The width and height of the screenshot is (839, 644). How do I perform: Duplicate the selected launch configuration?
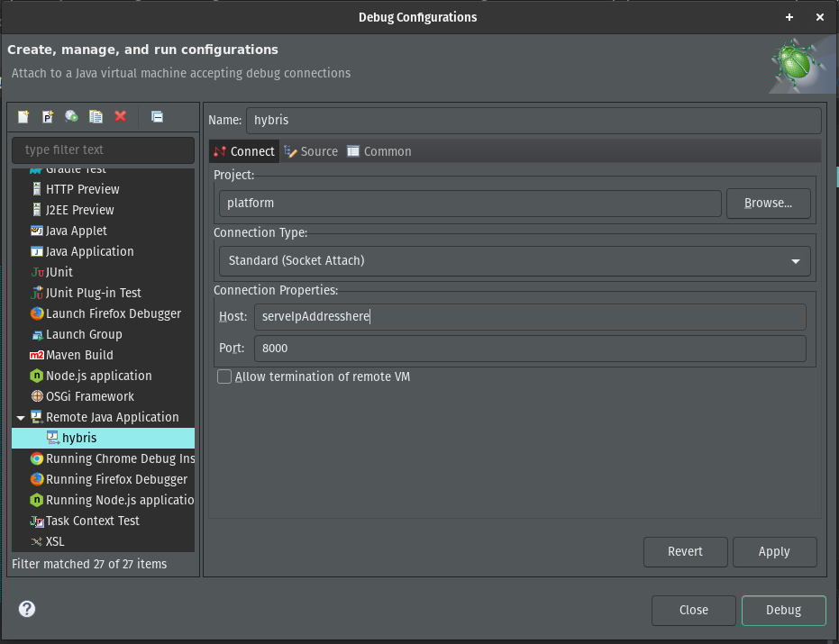pos(95,116)
